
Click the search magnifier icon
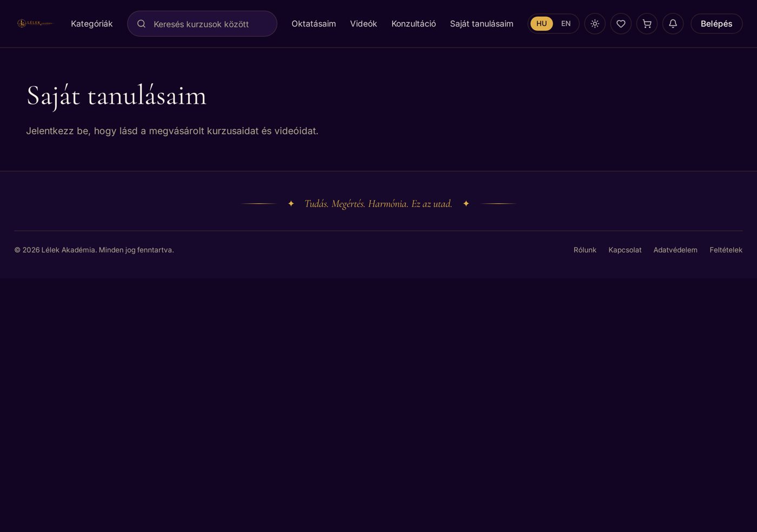click(141, 24)
